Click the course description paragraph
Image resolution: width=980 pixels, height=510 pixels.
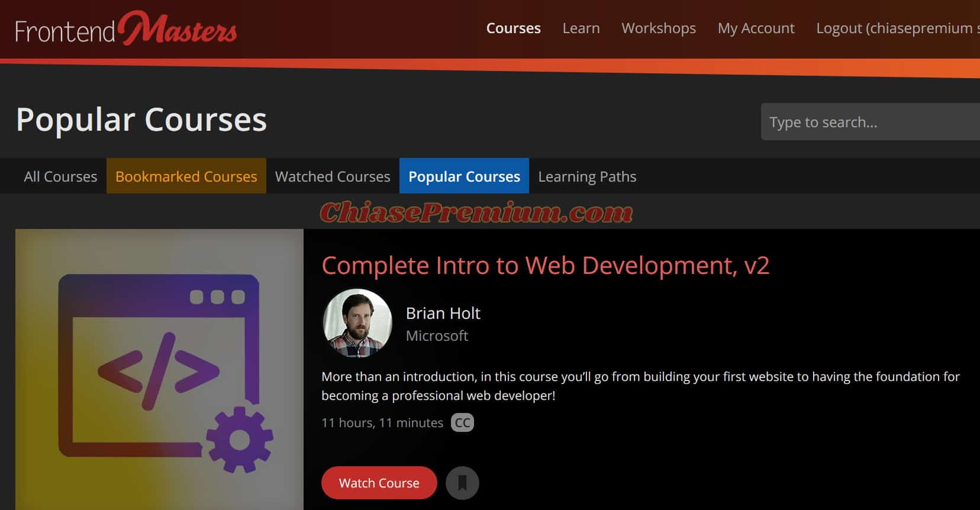(x=640, y=386)
